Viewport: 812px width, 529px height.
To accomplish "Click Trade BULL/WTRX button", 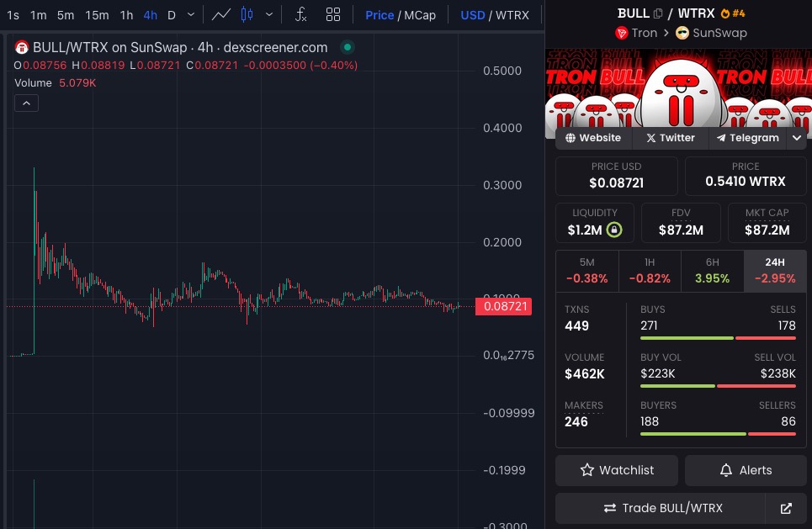I will (661, 508).
